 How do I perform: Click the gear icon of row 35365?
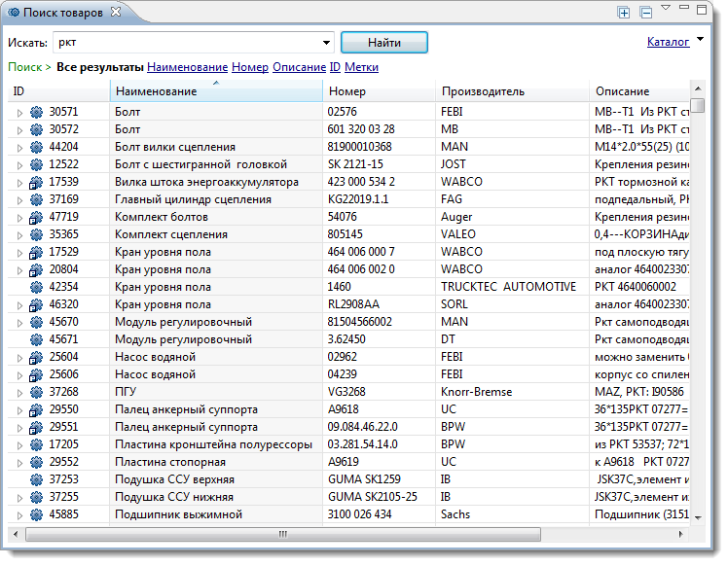[36, 234]
